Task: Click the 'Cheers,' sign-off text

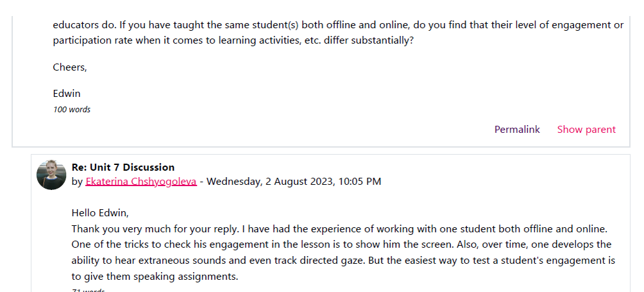Action: tap(70, 67)
